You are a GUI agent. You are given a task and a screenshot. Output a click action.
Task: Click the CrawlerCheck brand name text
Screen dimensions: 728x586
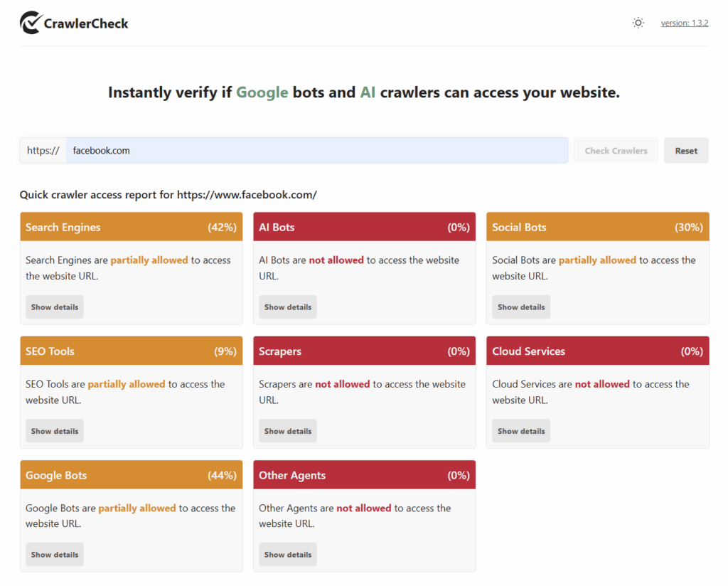coord(86,23)
